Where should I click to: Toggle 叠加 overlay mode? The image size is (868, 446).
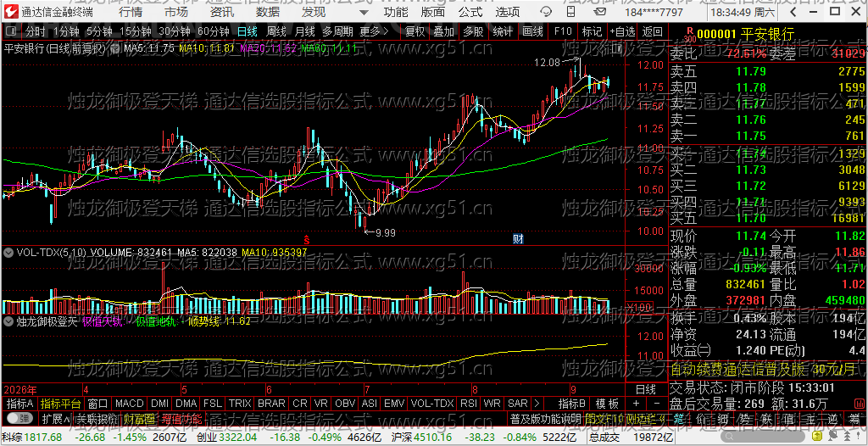(443, 31)
